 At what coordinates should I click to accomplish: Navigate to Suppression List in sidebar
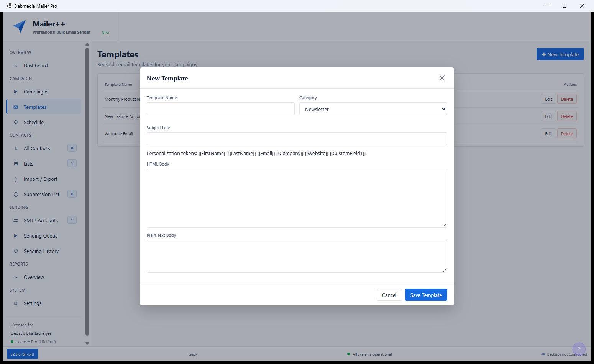[x=44, y=195]
